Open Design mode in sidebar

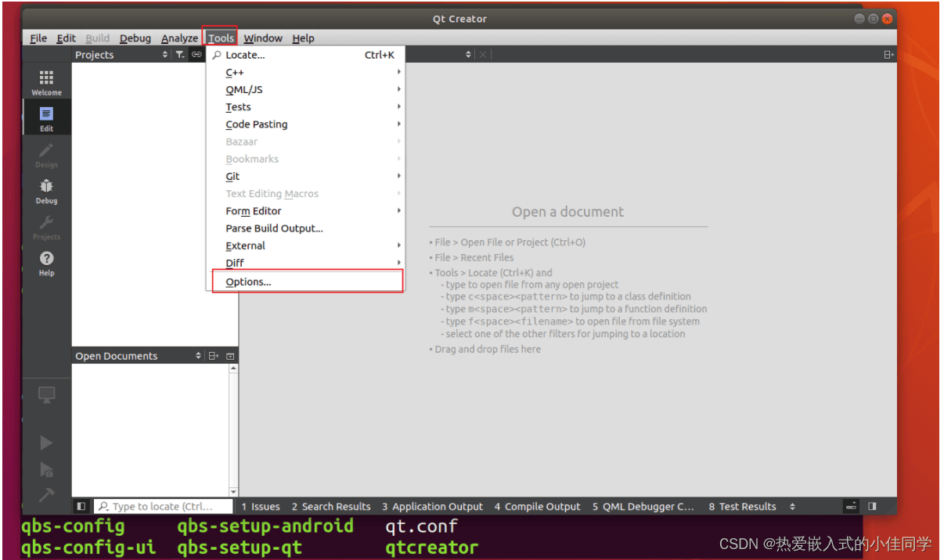click(x=46, y=155)
